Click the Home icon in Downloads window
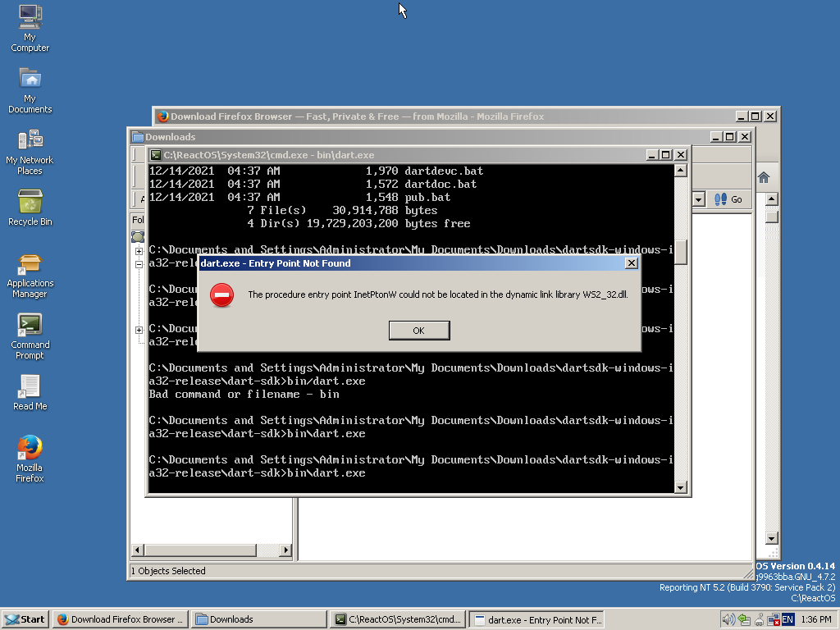The image size is (840, 630). click(x=764, y=177)
